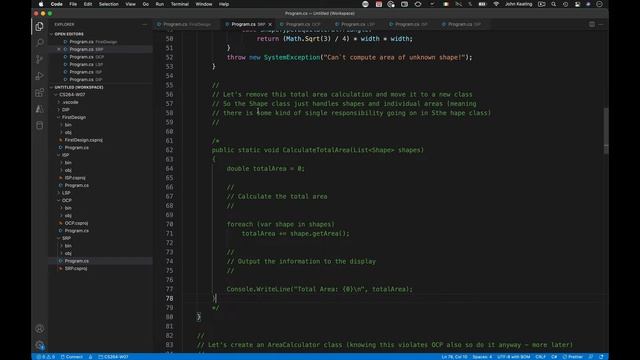Screen dimensions: 640x360
Task: Open the Run and Debug view
Action: coord(40,76)
